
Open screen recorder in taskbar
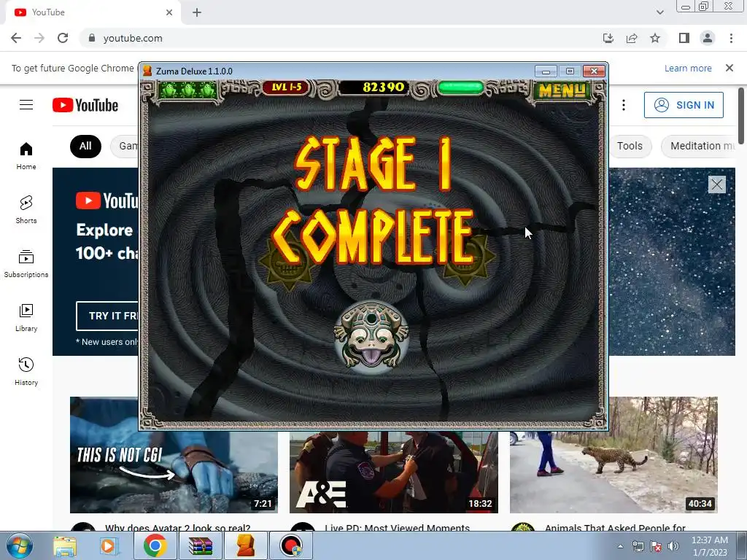291,546
